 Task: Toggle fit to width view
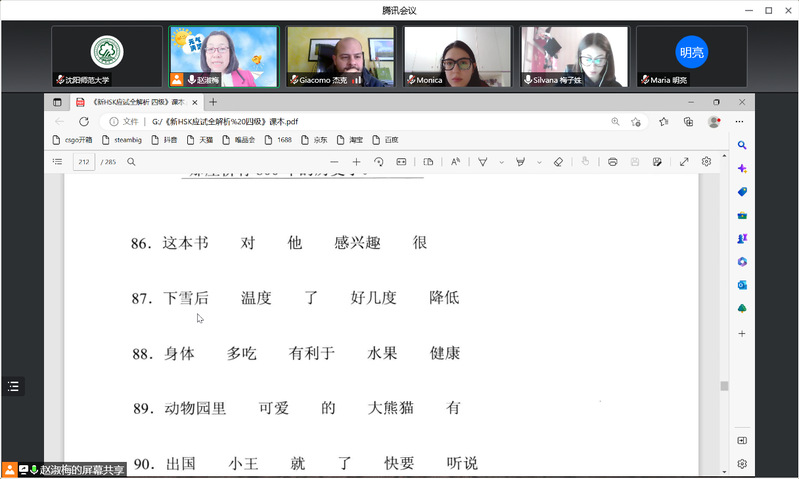click(402, 162)
